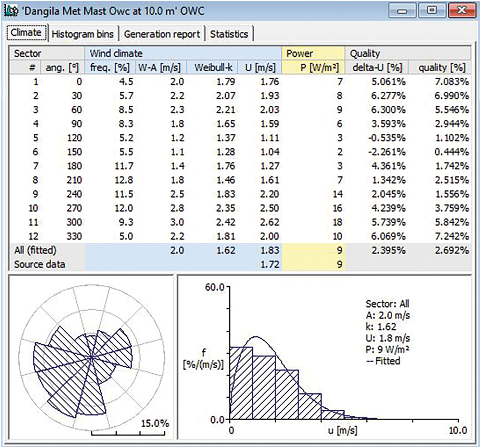
Task: Click the freq. [%] column header
Action: click(110, 68)
